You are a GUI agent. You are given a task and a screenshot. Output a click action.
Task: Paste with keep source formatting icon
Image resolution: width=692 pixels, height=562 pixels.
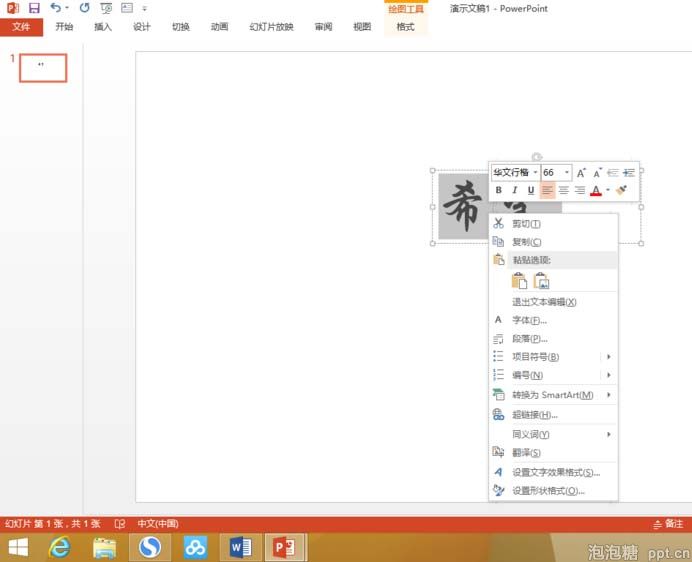click(x=519, y=281)
